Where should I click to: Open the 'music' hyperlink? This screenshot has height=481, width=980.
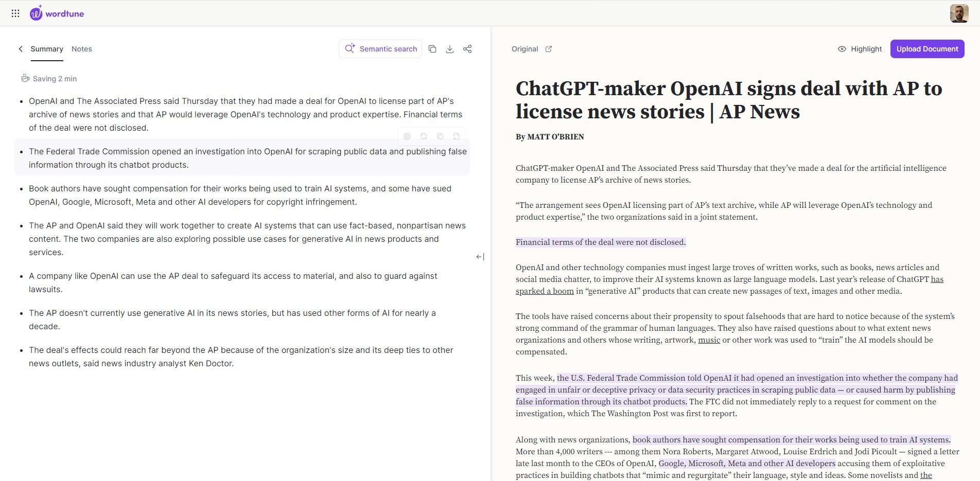tap(709, 340)
